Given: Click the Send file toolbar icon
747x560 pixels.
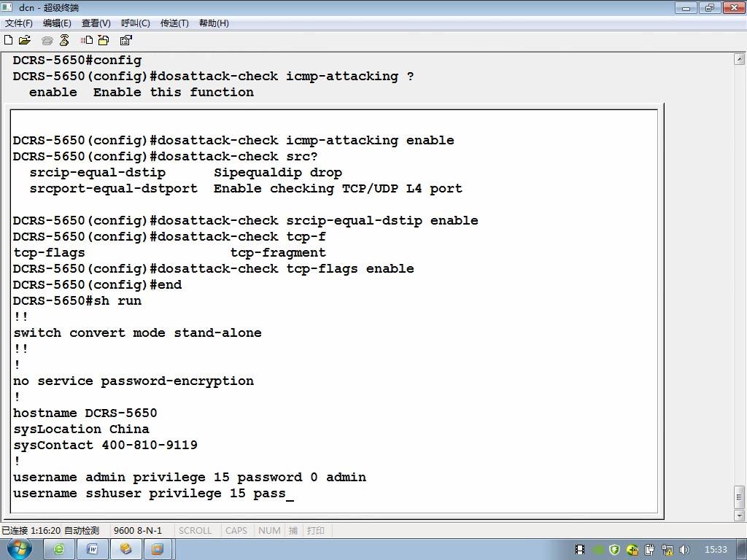Looking at the screenshot, I should pyautogui.click(x=87, y=40).
